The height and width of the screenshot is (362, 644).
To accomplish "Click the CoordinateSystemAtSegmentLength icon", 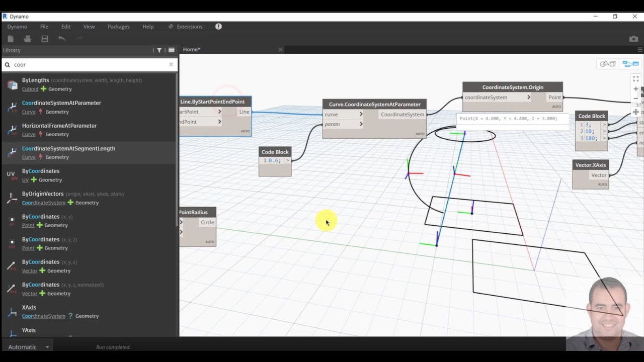I will [12, 152].
